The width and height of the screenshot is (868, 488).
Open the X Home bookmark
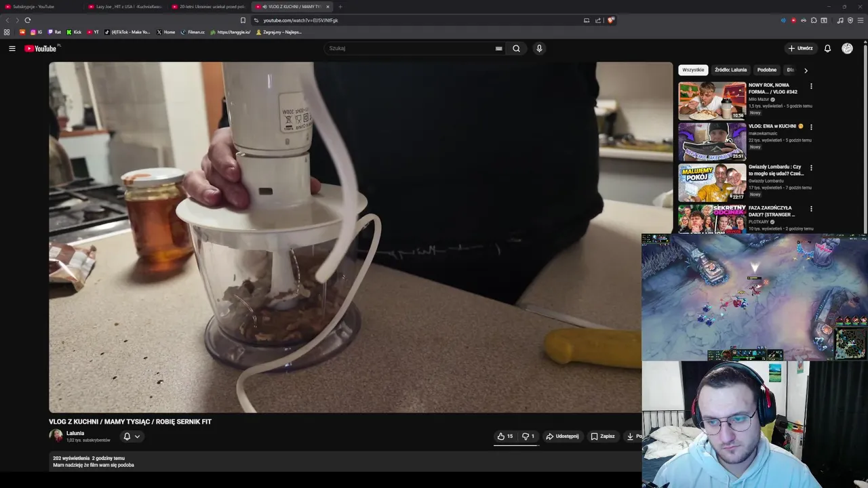point(165,32)
